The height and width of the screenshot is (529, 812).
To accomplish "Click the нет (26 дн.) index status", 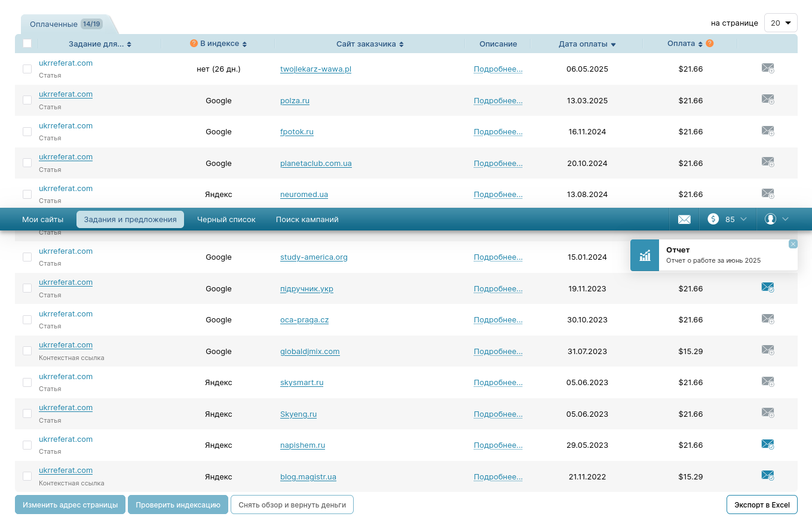I will [x=219, y=69].
